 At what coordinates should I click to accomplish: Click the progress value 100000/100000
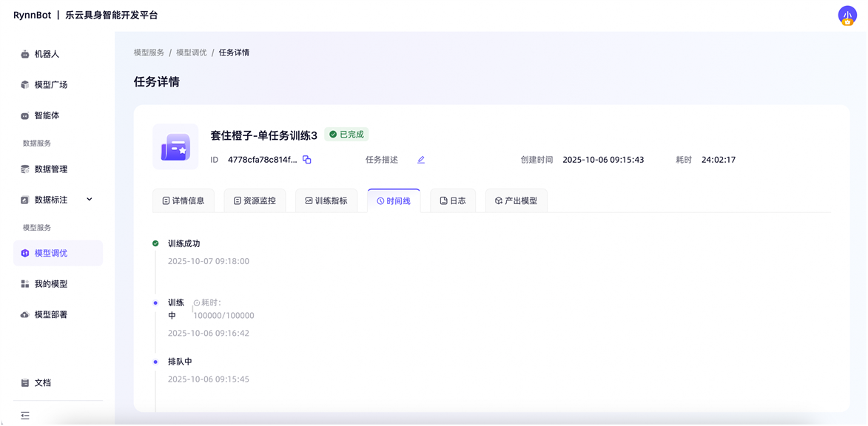(223, 316)
